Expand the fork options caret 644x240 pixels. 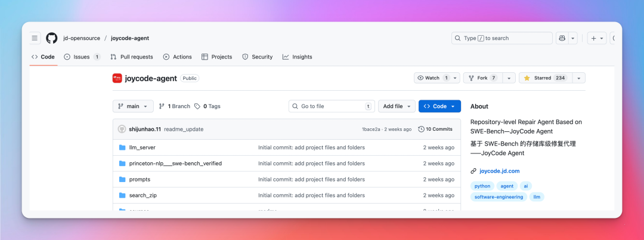pyautogui.click(x=509, y=78)
